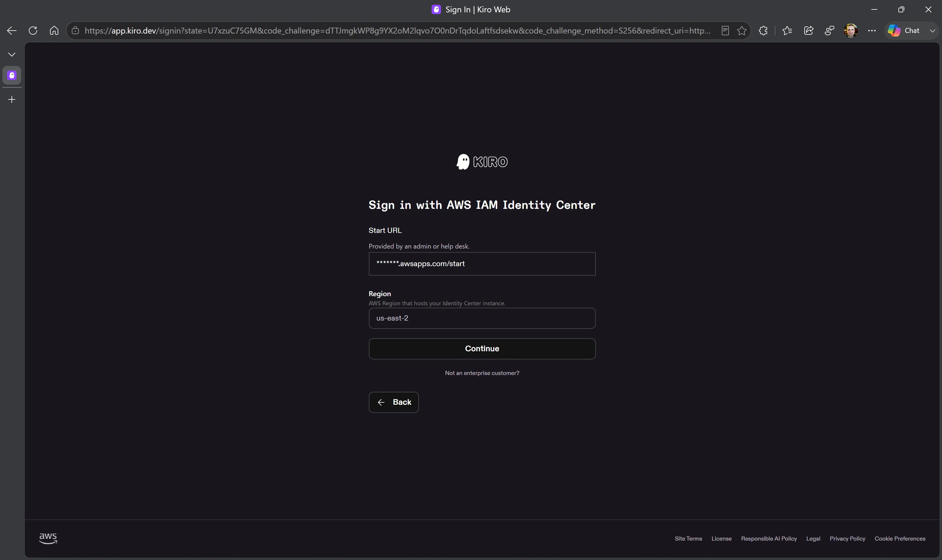Close the browser window
This screenshot has height=560, width=942.
[928, 9]
